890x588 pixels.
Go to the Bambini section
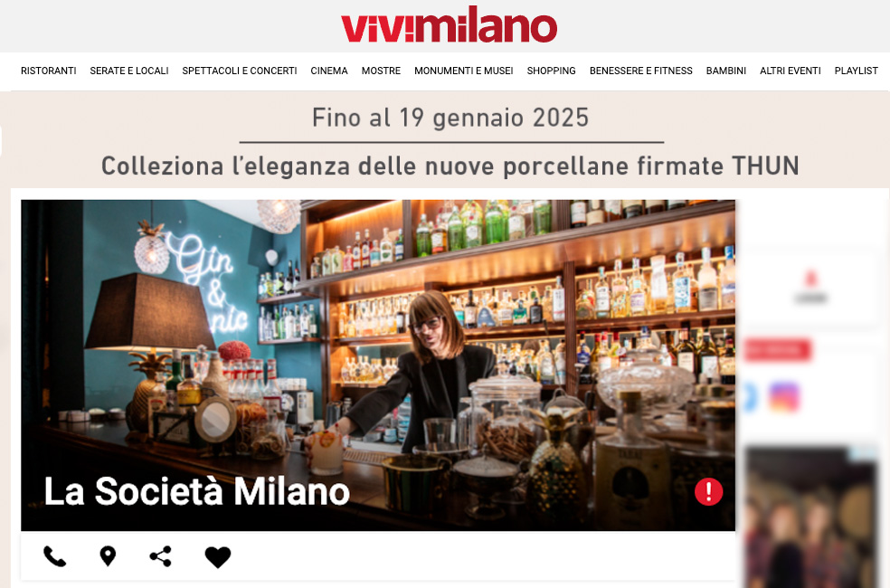726,71
